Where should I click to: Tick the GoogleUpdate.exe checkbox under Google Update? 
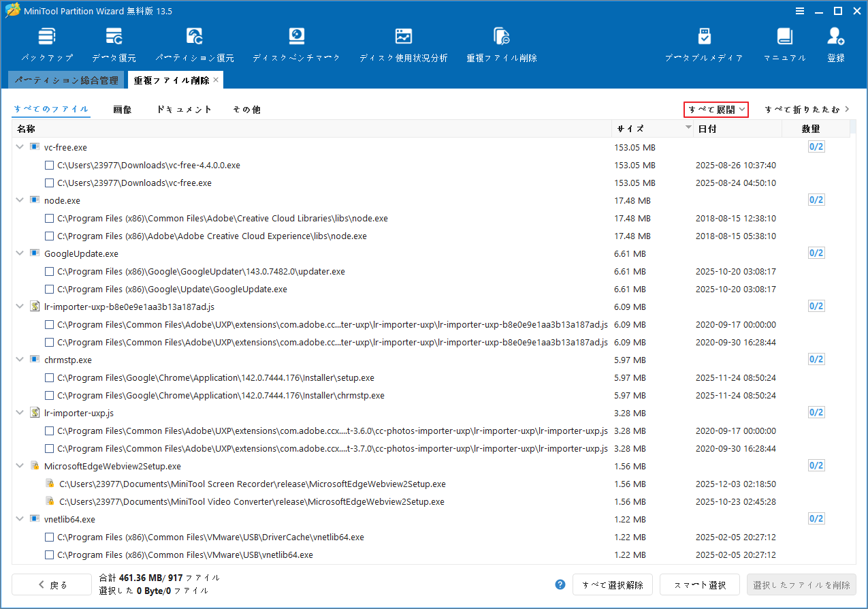[x=49, y=289]
